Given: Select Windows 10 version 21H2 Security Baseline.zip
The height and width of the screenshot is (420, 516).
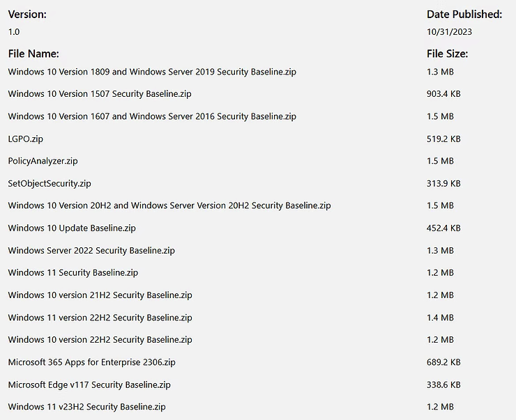Looking at the screenshot, I should [x=100, y=295].
